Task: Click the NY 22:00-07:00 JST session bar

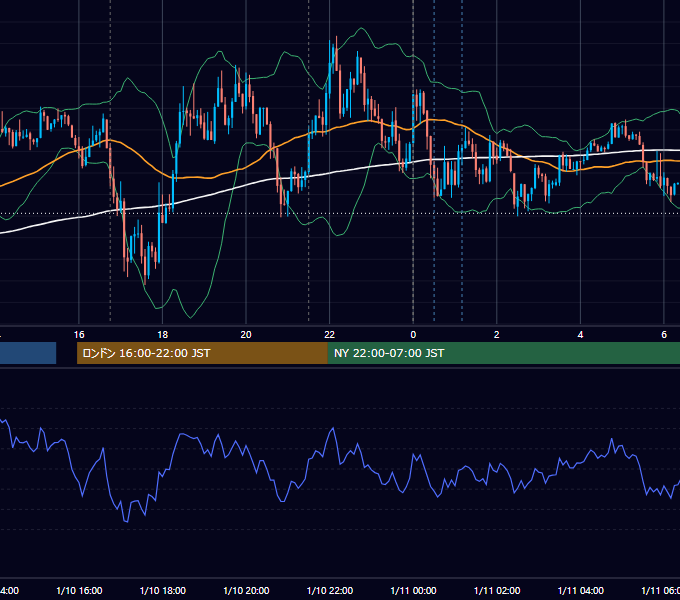Action: 503,353
